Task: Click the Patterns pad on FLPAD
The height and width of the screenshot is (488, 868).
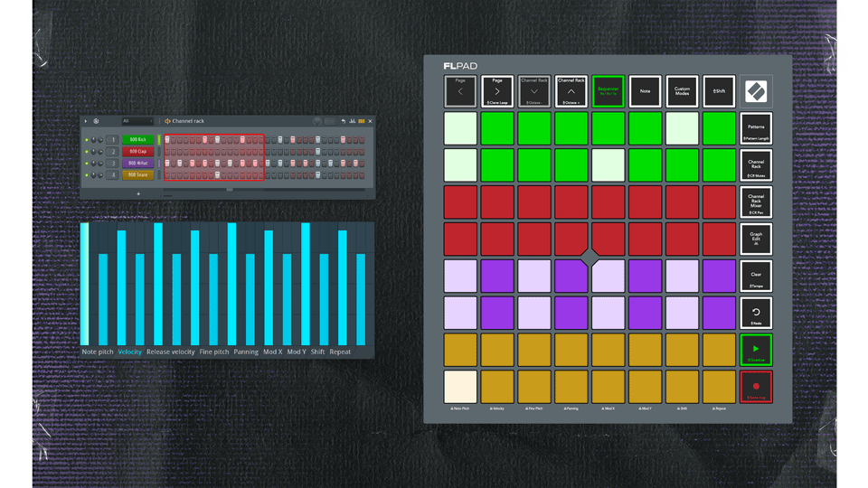Action: pyautogui.click(x=756, y=128)
